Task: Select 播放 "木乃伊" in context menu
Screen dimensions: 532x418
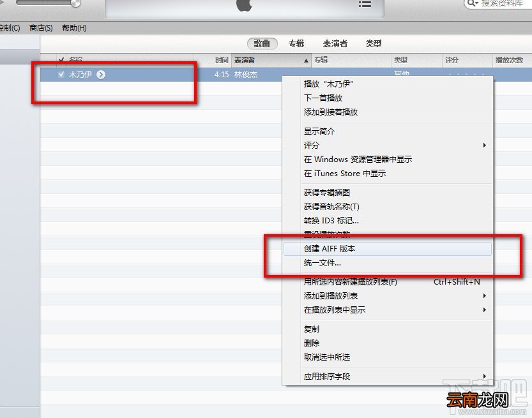Action: [388, 84]
